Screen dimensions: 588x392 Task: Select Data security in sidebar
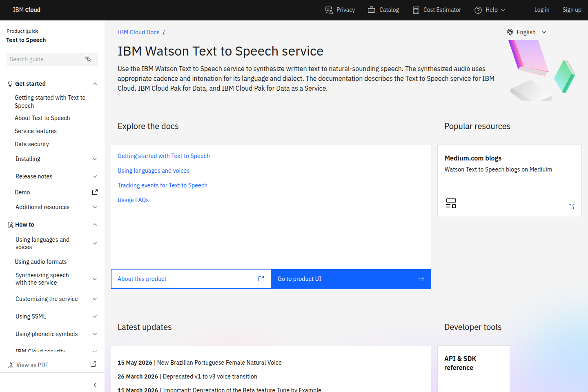[32, 144]
